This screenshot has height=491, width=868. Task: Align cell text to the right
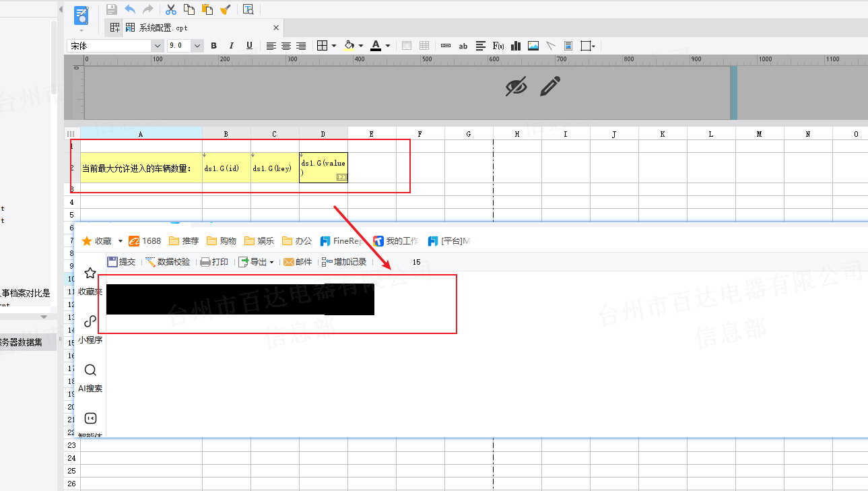[x=301, y=46]
